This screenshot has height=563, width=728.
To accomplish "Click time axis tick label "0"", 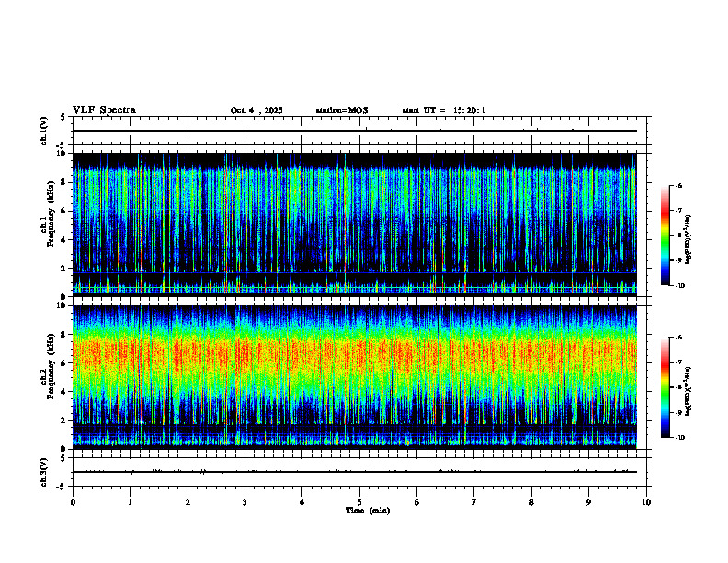I will click(73, 502).
